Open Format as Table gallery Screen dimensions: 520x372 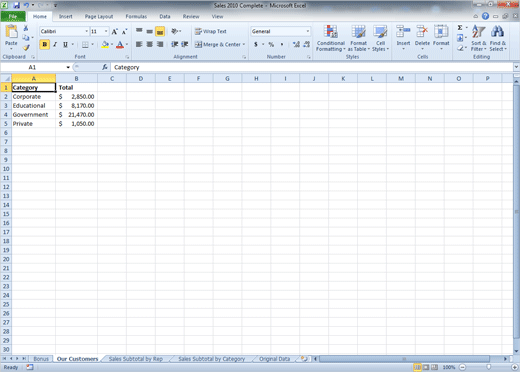(x=359, y=38)
